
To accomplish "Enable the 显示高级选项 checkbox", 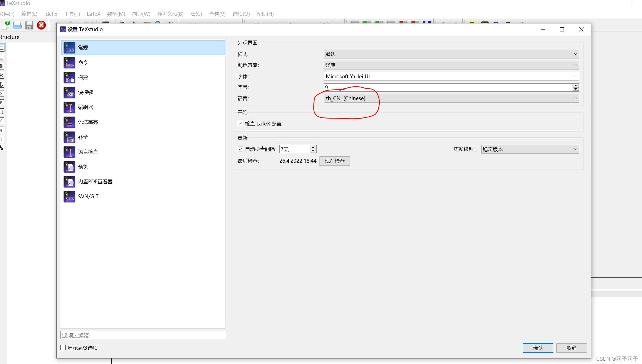I will tap(63, 348).
